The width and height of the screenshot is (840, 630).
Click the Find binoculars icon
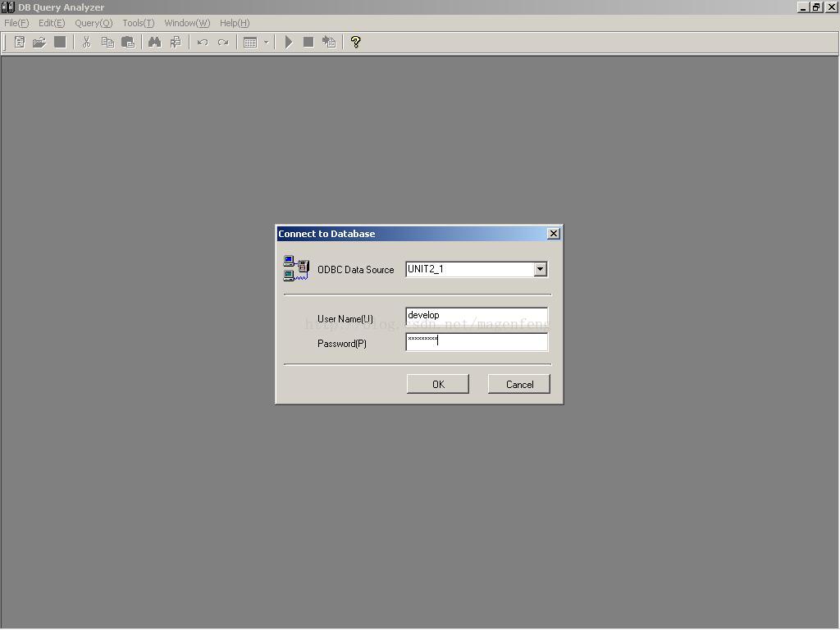click(x=154, y=42)
